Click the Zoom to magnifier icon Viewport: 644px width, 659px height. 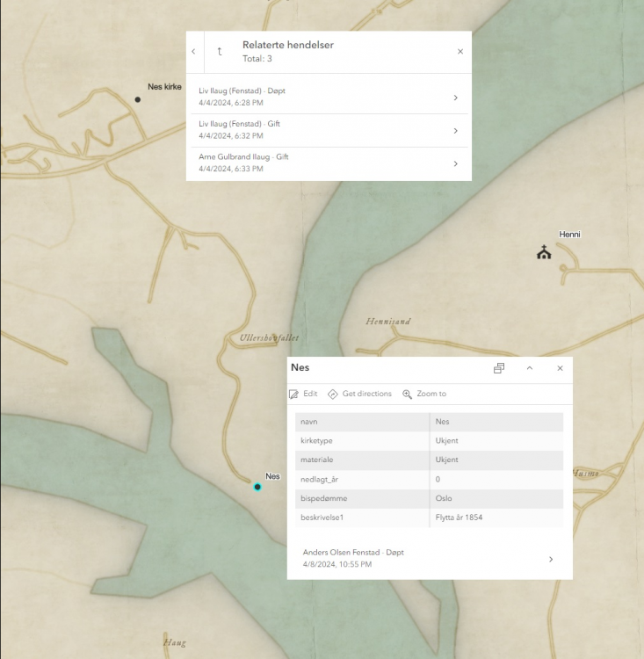point(408,394)
